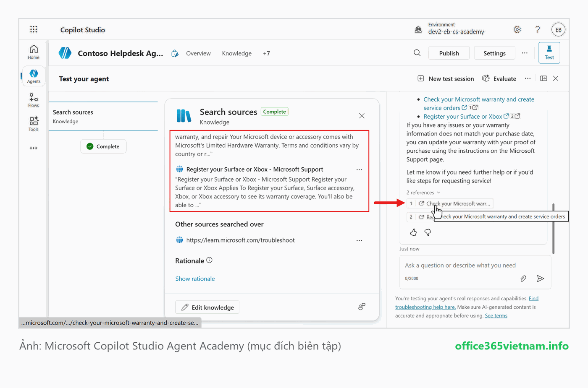Screen dimensions: 588x388
Task: Open the Environment dev2-eb-cs-academy selector
Action: tap(456, 29)
